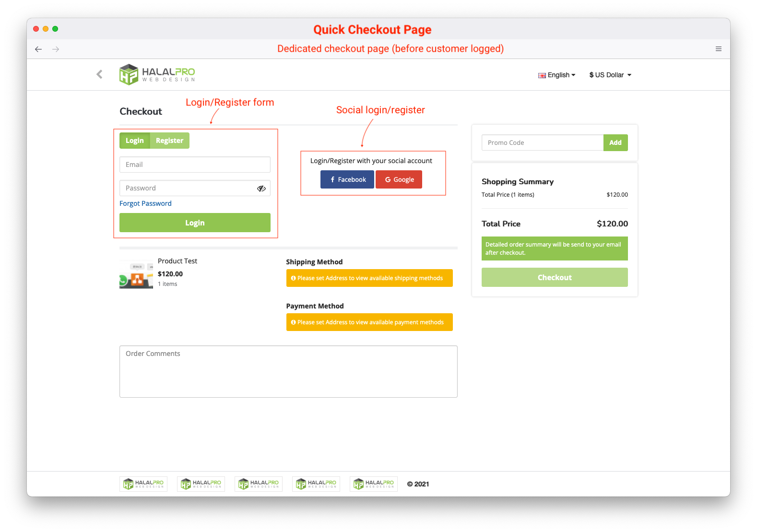This screenshot has height=532, width=757.
Task: Switch to the Login tab
Action: (x=134, y=141)
